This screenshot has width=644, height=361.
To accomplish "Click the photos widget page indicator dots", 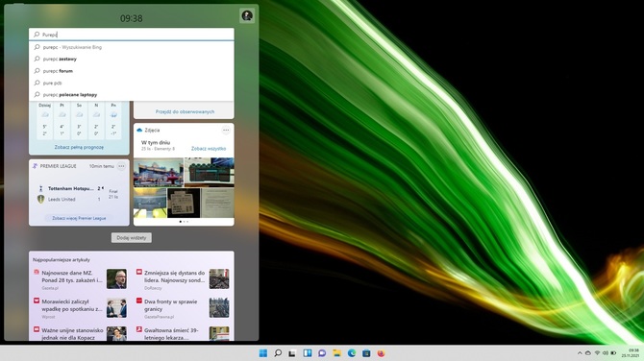I will (x=184, y=222).
